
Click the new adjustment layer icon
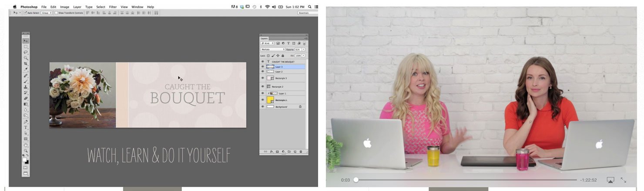point(283,151)
